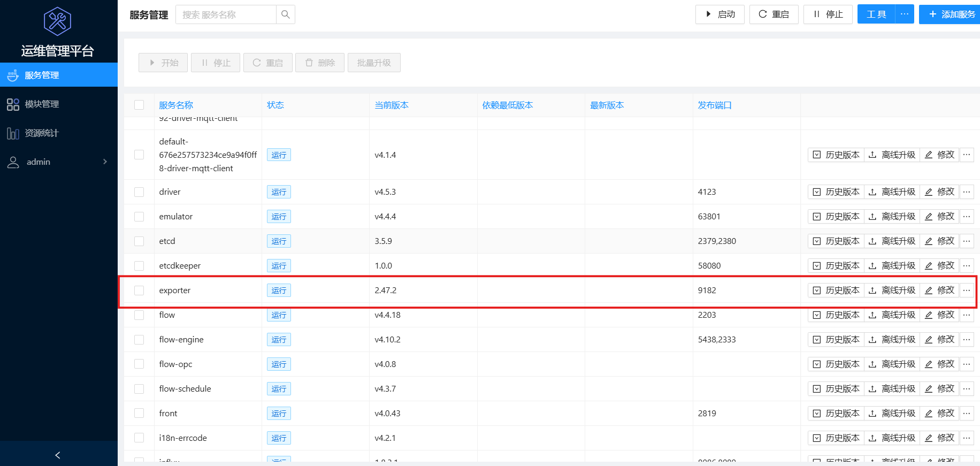The width and height of the screenshot is (980, 466).
Task: Click offline upgrade icon for etcd row
Action: 872,241
